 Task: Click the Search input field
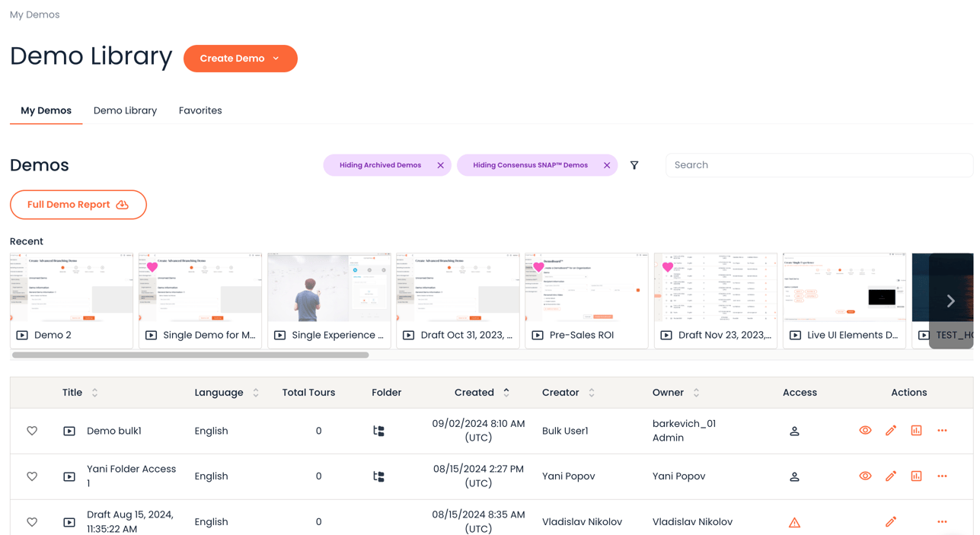819,165
